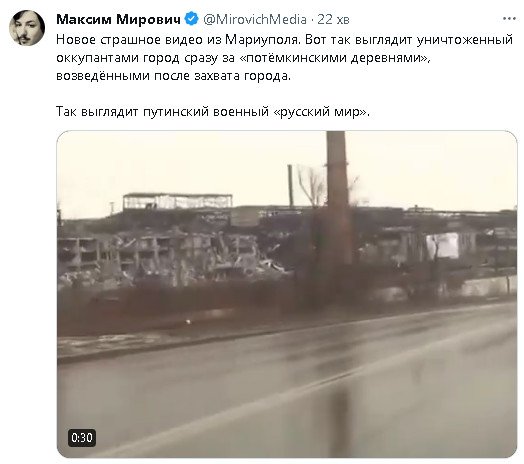The image size is (524, 464).
Task: Click the rooftop frame structure in video
Action: click(x=177, y=201)
